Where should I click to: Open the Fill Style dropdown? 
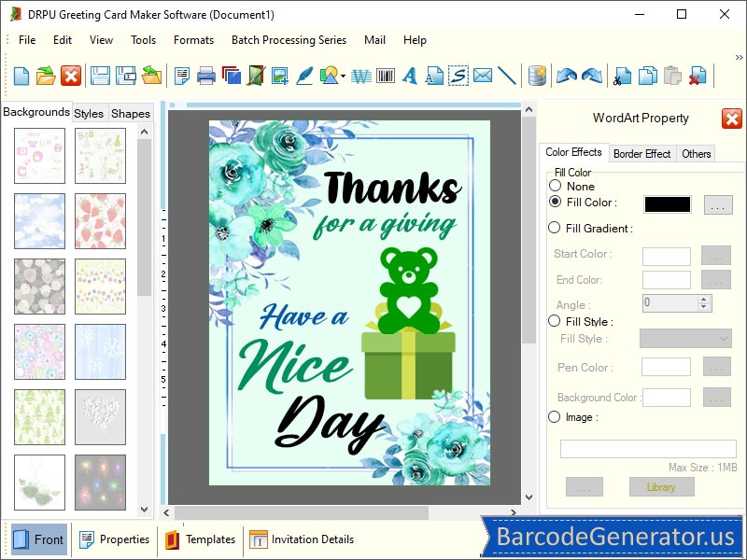point(685,339)
